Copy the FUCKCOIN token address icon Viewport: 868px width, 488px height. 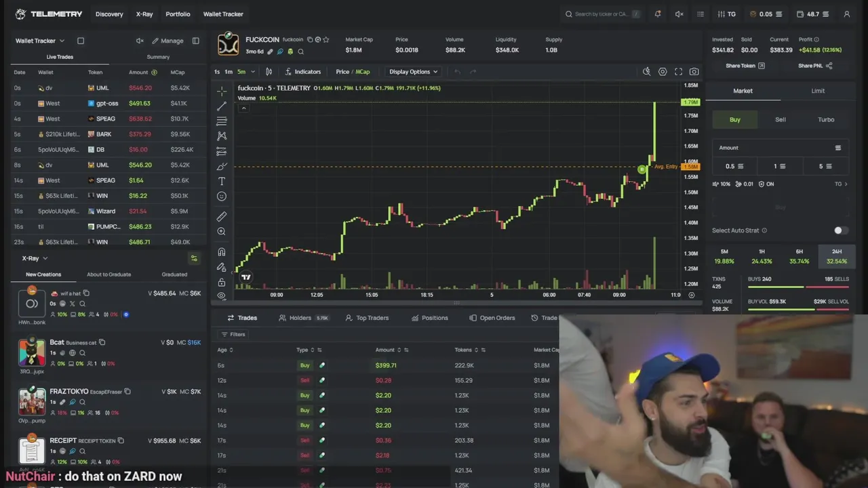(310, 39)
